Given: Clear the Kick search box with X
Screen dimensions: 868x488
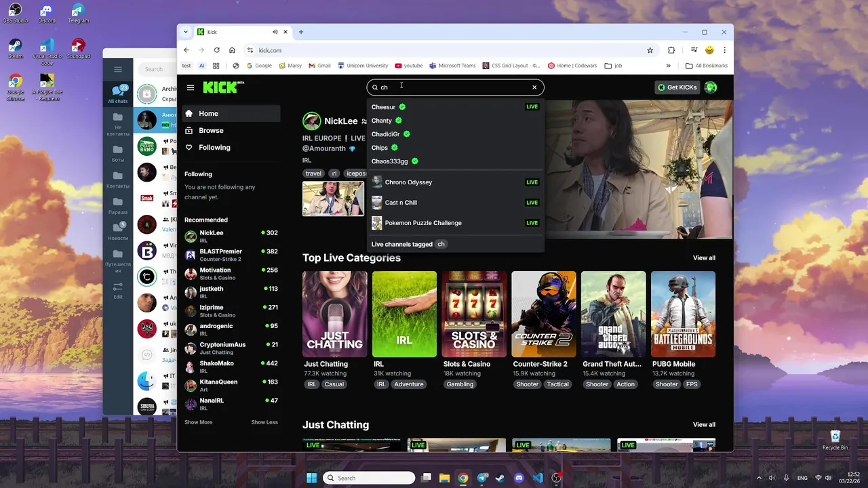Looking at the screenshot, I should tap(534, 87).
